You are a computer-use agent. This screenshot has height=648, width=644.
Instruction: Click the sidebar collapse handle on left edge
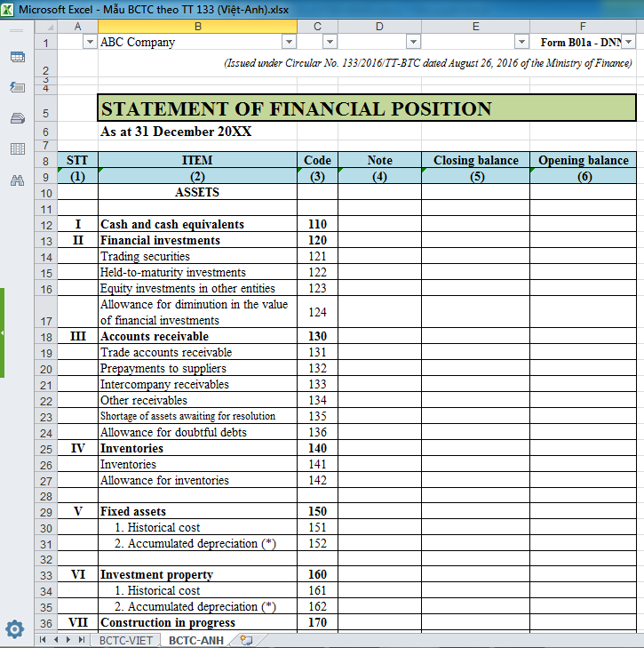click(x=3, y=332)
